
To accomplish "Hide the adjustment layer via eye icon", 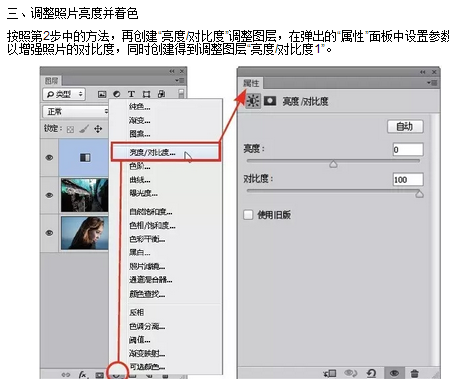I will (x=49, y=157).
